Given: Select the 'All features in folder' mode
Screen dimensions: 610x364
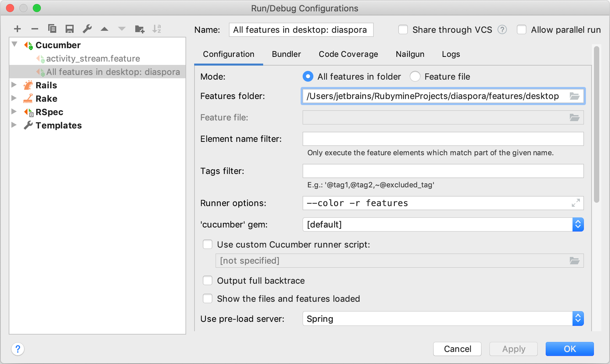Looking at the screenshot, I should point(308,76).
